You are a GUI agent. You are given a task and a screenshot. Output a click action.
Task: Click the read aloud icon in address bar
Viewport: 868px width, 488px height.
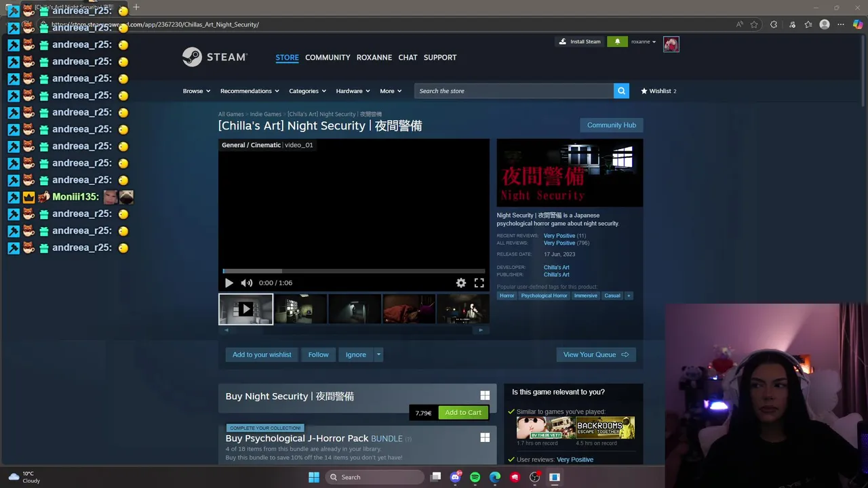(739, 24)
